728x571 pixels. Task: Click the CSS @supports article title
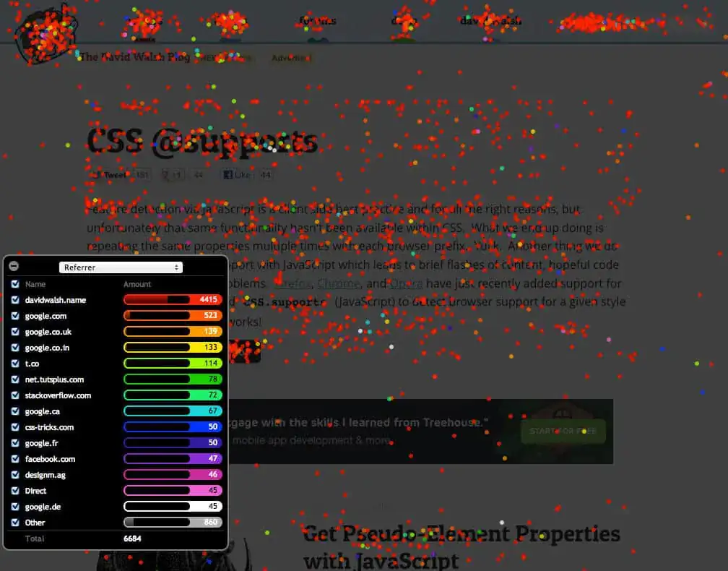pos(202,140)
